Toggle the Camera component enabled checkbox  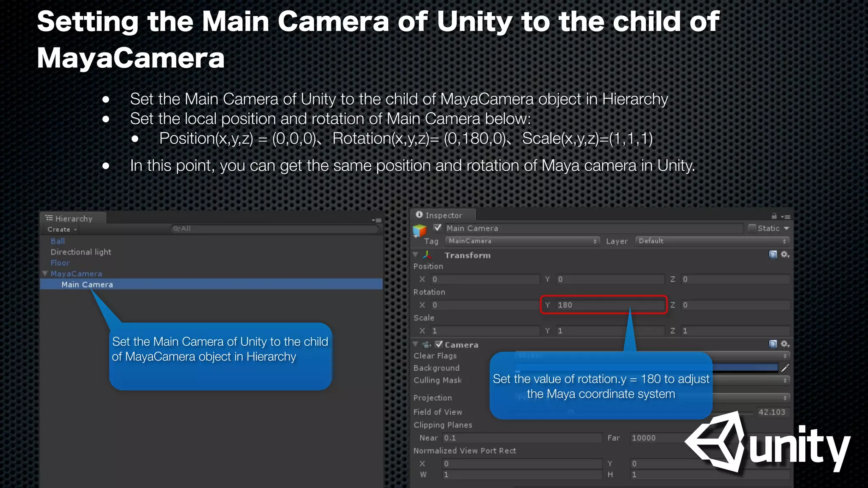(x=439, y=344)
